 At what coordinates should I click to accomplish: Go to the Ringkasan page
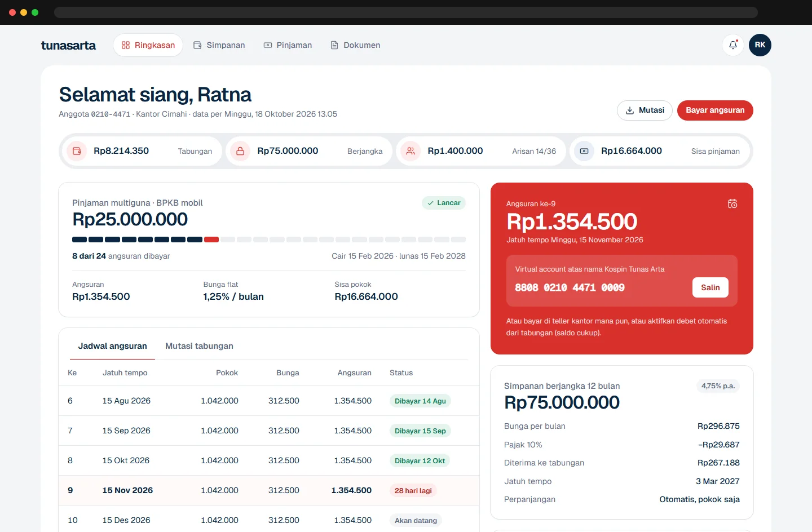click(x=148, y=45)
